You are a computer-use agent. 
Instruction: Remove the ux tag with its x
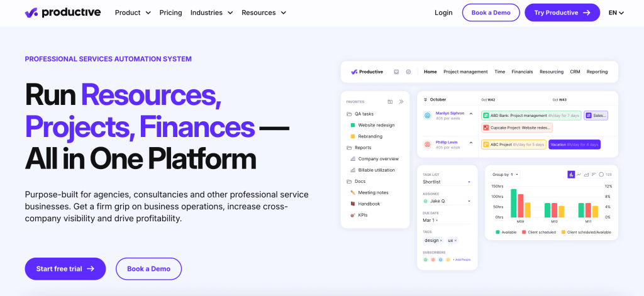click(x=455, y=241)
